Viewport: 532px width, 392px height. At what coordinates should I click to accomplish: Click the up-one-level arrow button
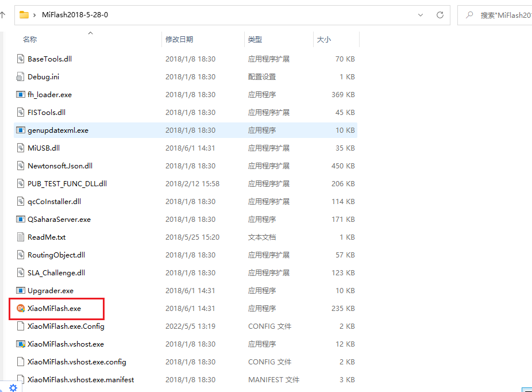click(x=3, y=15)
